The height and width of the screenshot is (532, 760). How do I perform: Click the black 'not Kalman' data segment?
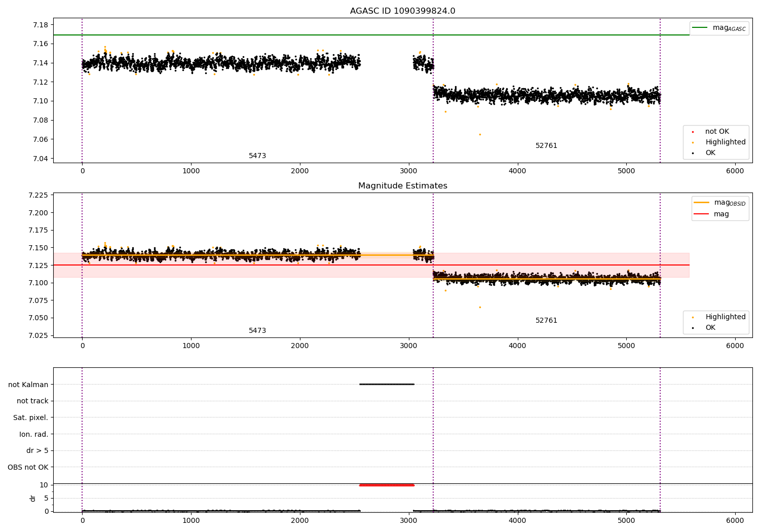[387, 384]
